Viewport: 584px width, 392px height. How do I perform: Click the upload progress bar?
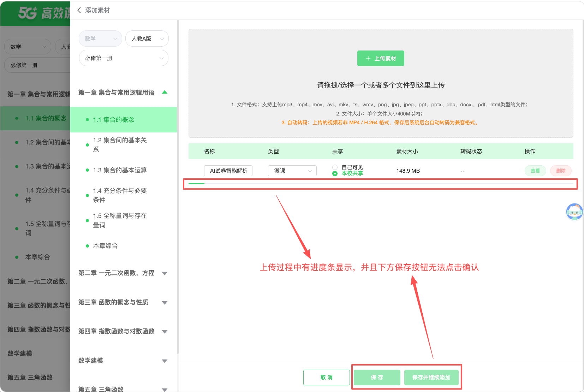pyautogui.click(x=381, y=184)
